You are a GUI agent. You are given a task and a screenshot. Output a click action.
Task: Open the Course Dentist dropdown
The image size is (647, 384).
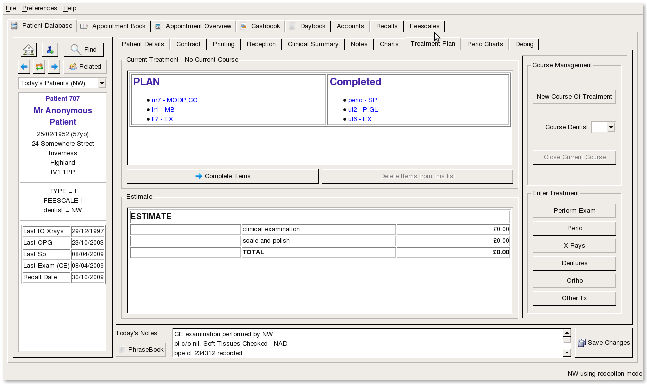603,127
